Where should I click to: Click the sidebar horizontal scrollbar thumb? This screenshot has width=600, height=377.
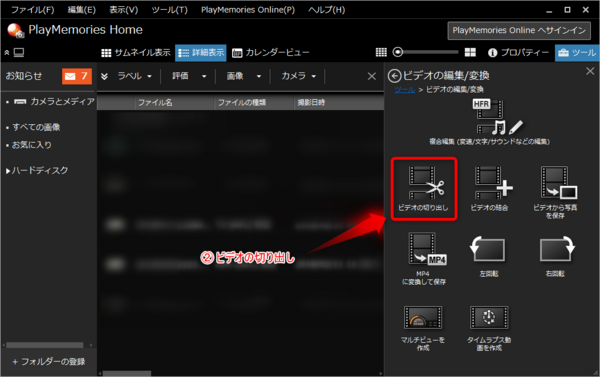coord(45,345)
